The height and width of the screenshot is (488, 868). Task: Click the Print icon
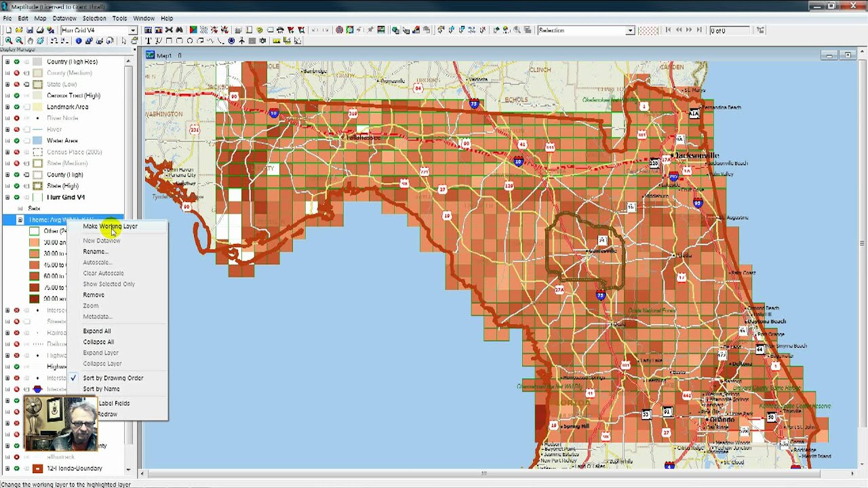click(40, 30)
